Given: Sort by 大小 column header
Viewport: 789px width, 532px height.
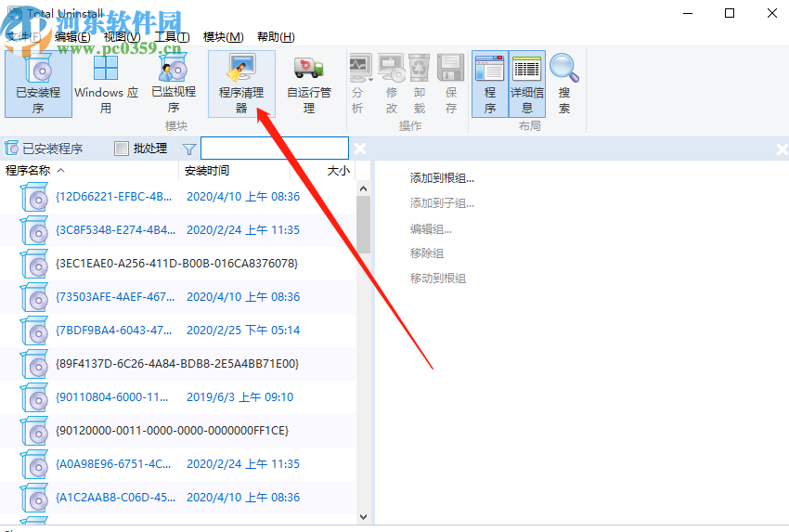Looking at the screenshot, I should pos(323,171).
